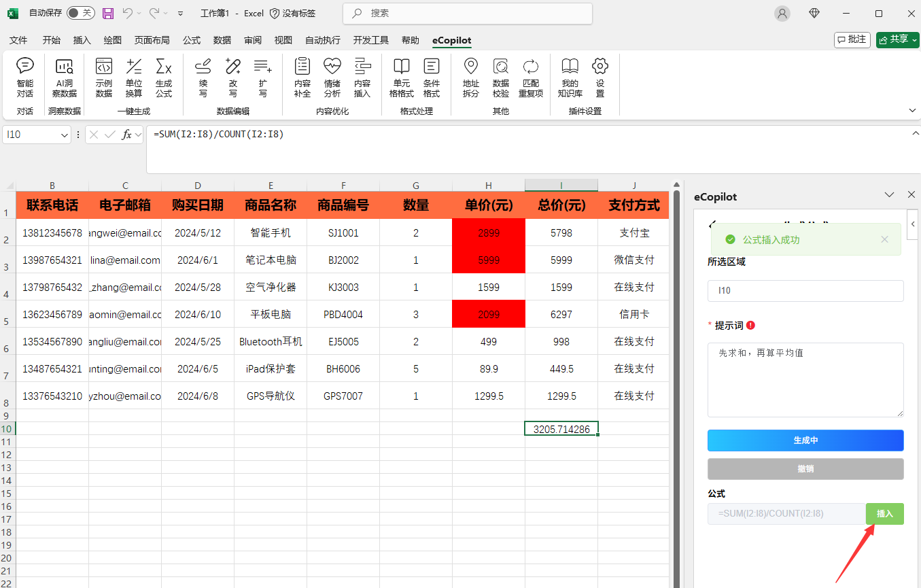The image size is (921, 588).
Task: Open the 单位换算 unit conversion tool
Action: tap(134, 77)
